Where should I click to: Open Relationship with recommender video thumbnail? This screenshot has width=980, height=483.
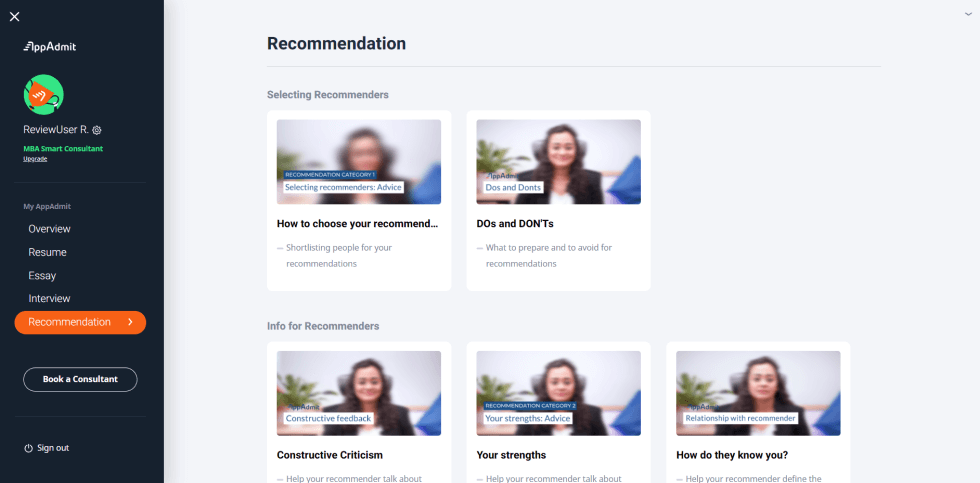coord(758,393)
